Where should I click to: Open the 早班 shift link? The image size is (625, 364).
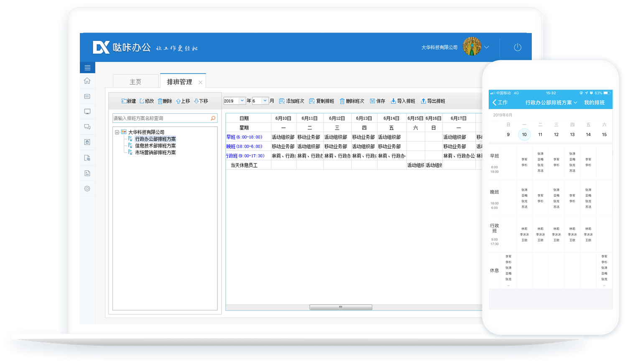coord(231,137)
